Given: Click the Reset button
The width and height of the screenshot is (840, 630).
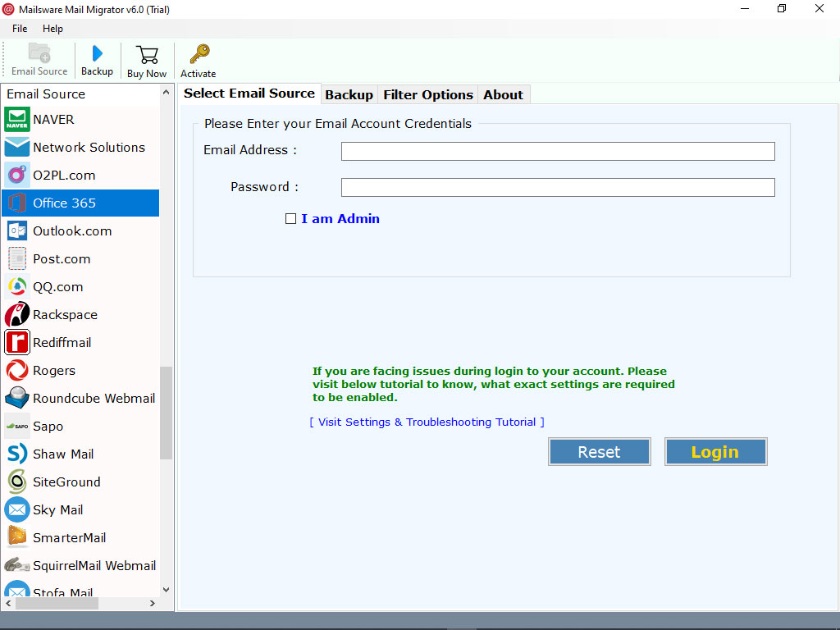Looking at the screenshot, I should point(599,452).
